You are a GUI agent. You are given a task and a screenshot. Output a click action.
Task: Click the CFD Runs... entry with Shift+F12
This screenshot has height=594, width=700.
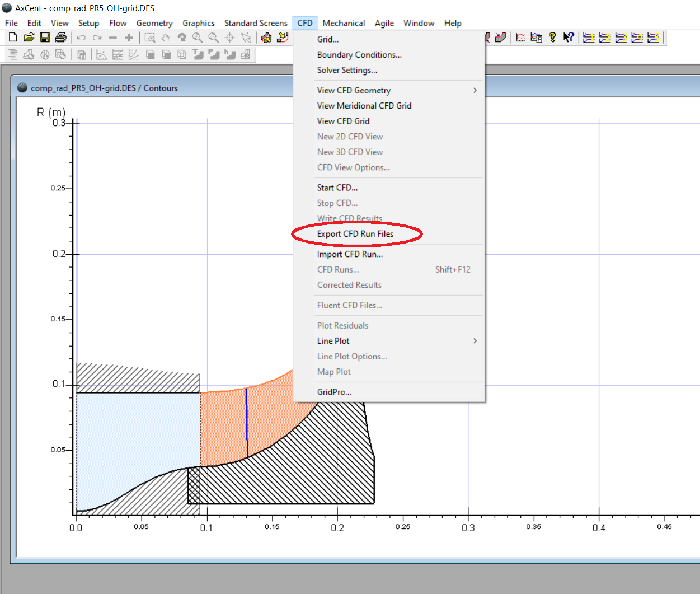(389, 269)
